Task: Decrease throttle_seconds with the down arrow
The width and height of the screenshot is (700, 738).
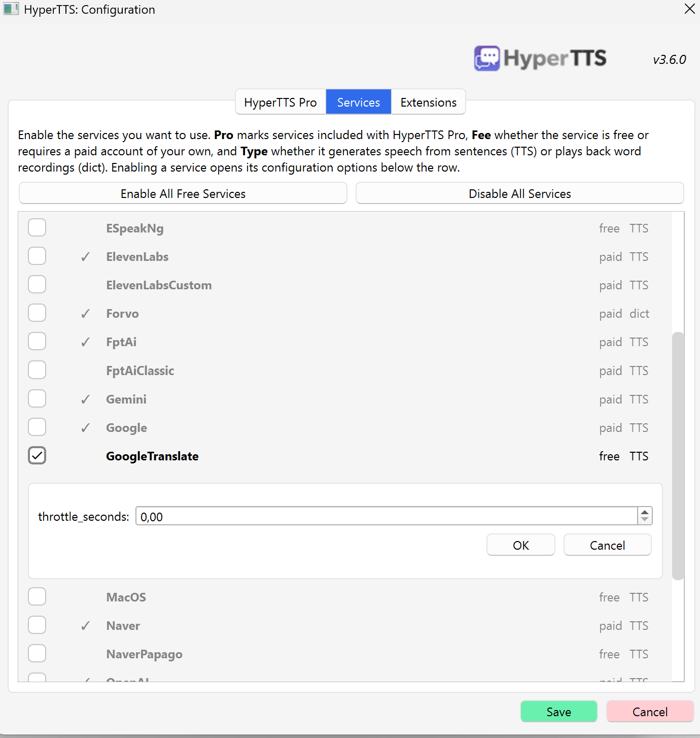Action: coord(645,520)
